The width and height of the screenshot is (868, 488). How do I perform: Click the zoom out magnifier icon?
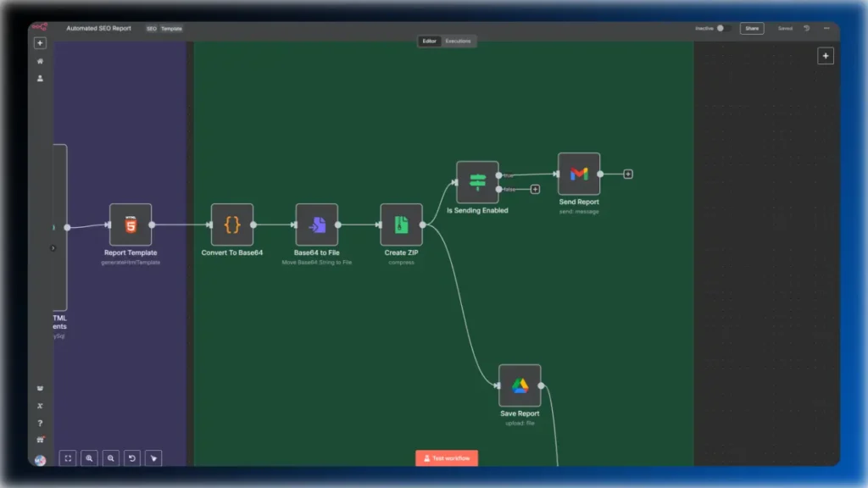point(111,458)
